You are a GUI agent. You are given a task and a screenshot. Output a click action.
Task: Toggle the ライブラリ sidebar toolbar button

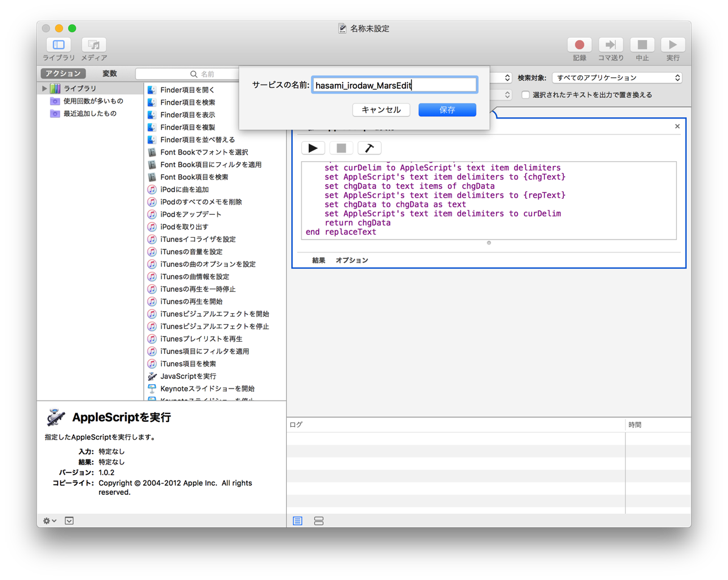point(58,45)
